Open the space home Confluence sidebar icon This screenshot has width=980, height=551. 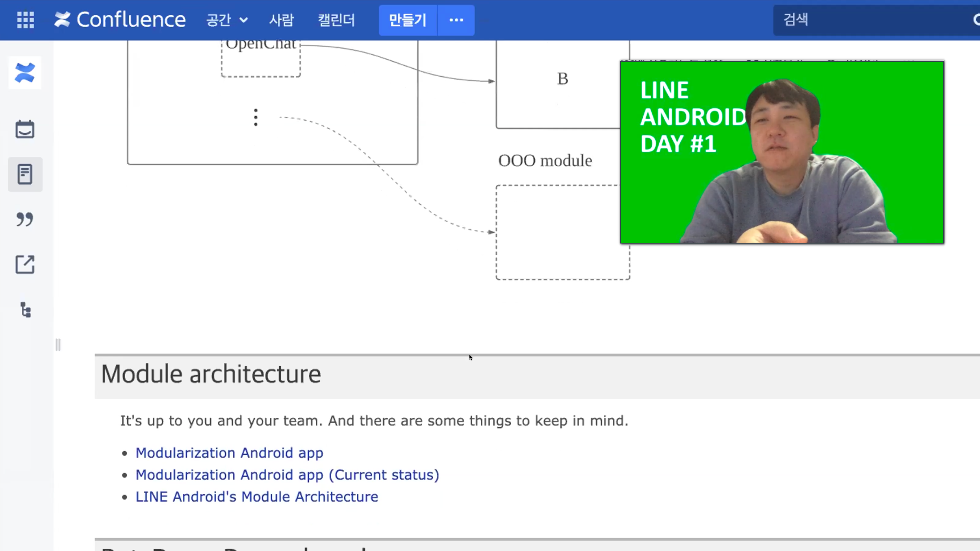click(25, 73)
